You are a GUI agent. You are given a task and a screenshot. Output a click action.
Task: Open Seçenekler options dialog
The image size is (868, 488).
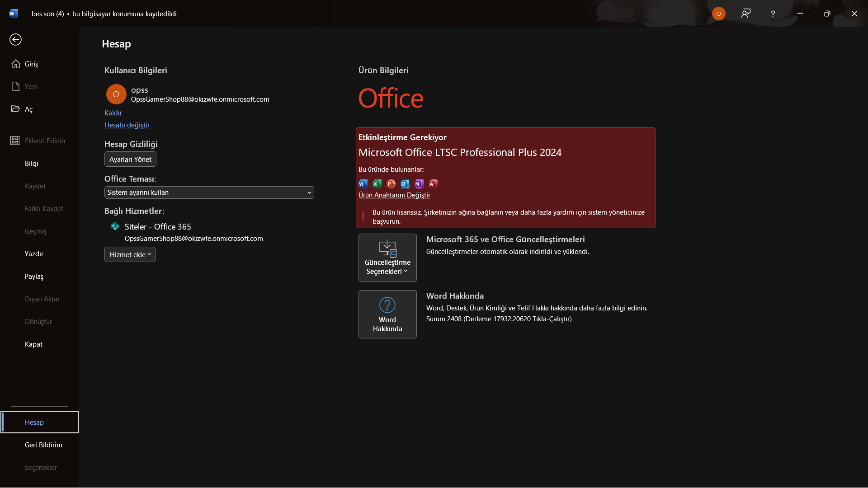coord(39,468)
